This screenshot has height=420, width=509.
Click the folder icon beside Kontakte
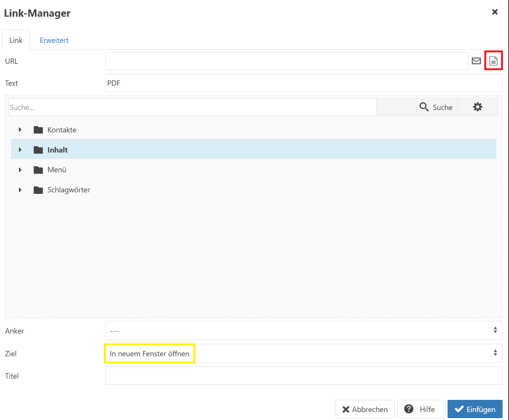[x=38, y=129]
